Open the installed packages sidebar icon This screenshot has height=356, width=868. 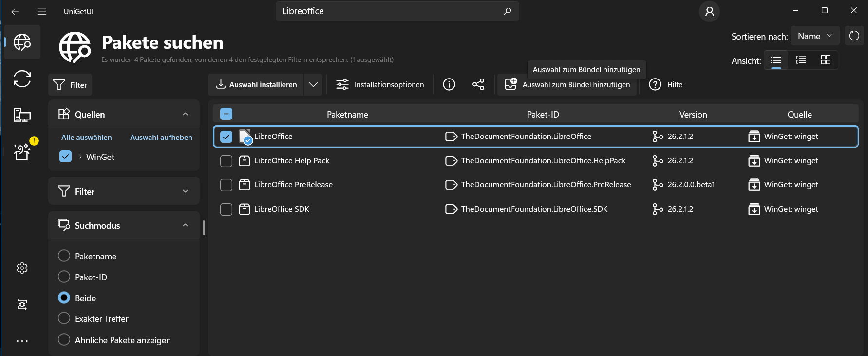pos(22,115)
